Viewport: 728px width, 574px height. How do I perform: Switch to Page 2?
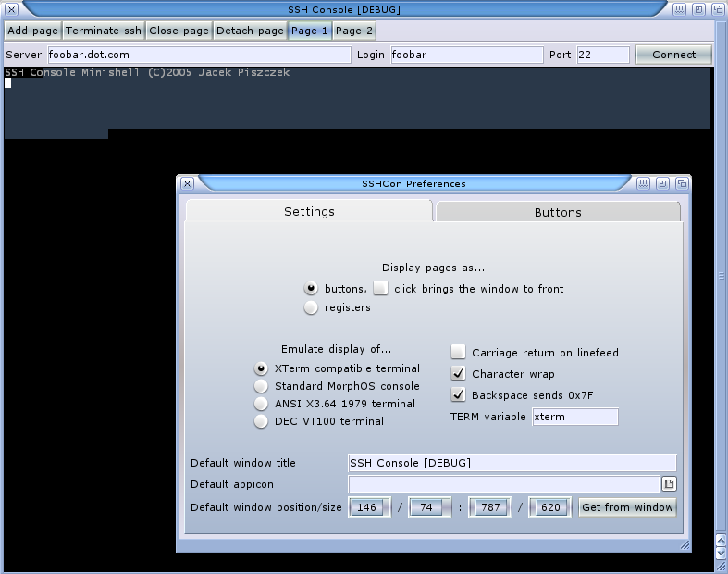[x=354, y=31]
